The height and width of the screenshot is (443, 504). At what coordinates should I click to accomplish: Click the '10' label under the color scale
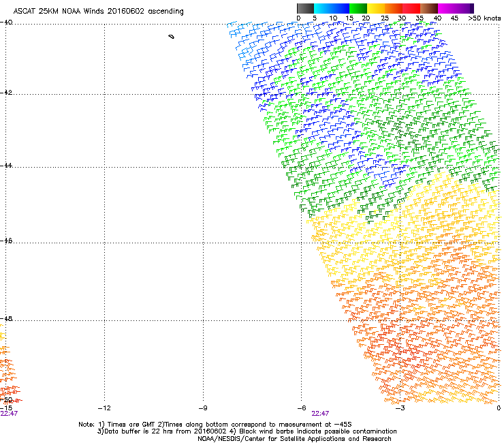click(x=333, y=18)
